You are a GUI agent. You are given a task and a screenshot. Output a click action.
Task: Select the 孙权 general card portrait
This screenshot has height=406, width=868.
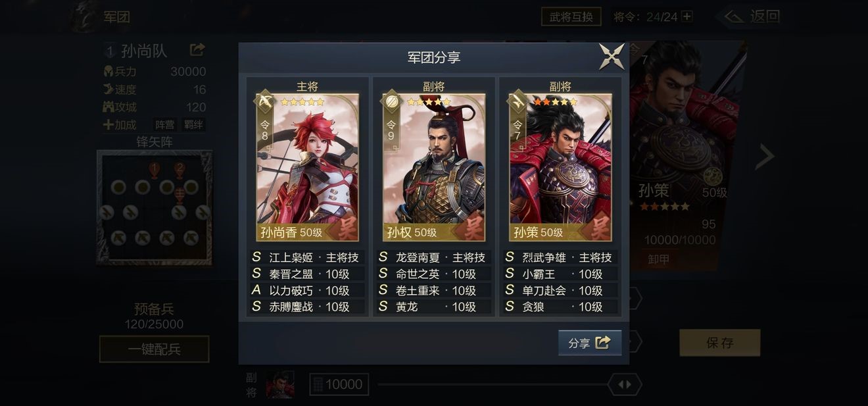(x=434, y=168)
